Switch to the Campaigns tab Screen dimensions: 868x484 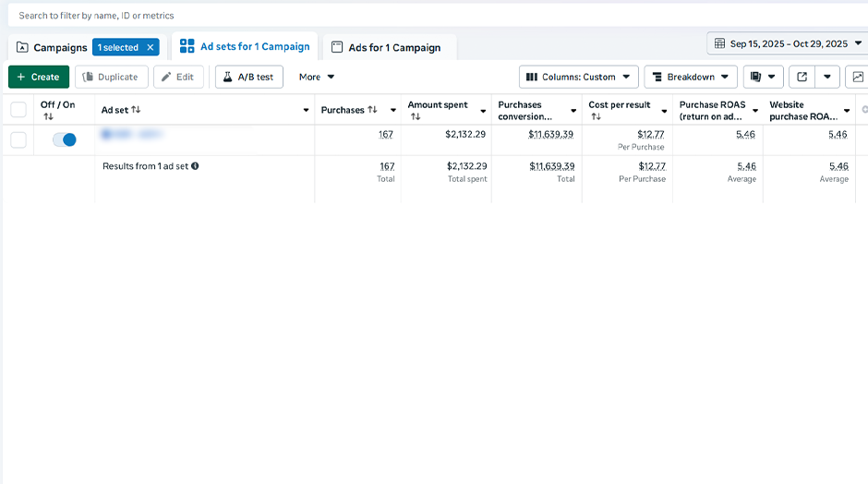pyautogui.click(x=52, y=47)
